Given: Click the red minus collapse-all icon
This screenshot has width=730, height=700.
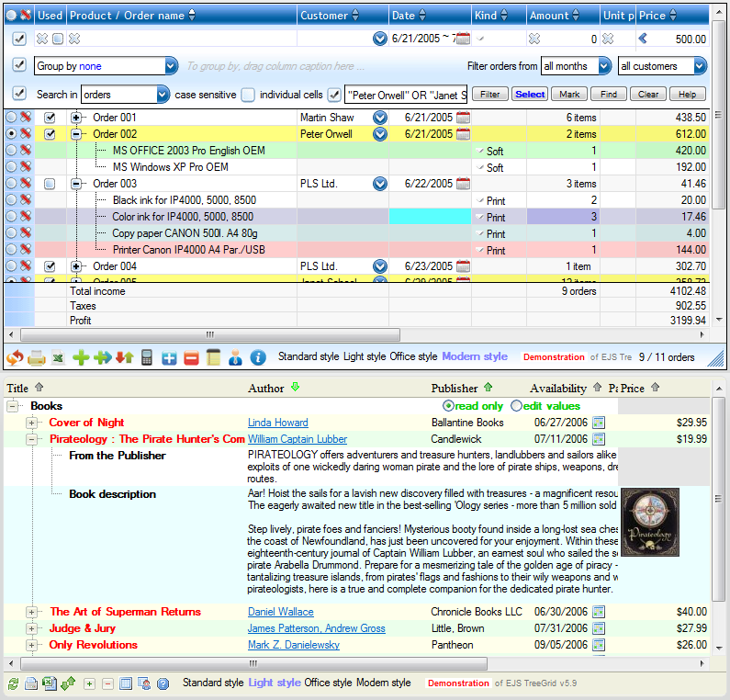Looking at the screenshot, I should (191, 357).
